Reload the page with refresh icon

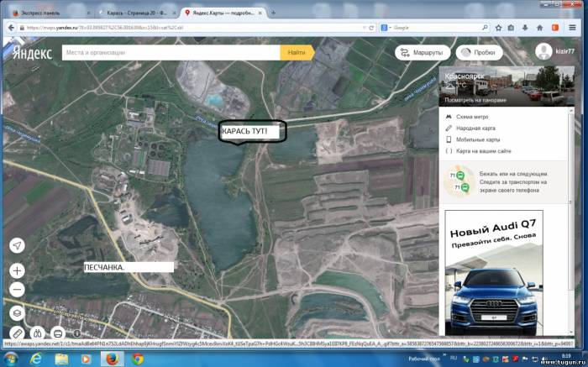[371, 28]
